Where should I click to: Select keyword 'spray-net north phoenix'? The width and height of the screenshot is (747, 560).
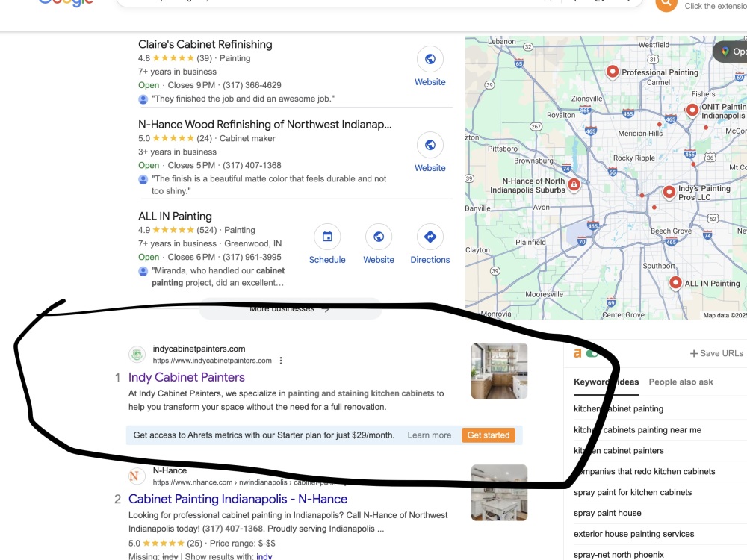pyautogui.click(x=619, y=555)
